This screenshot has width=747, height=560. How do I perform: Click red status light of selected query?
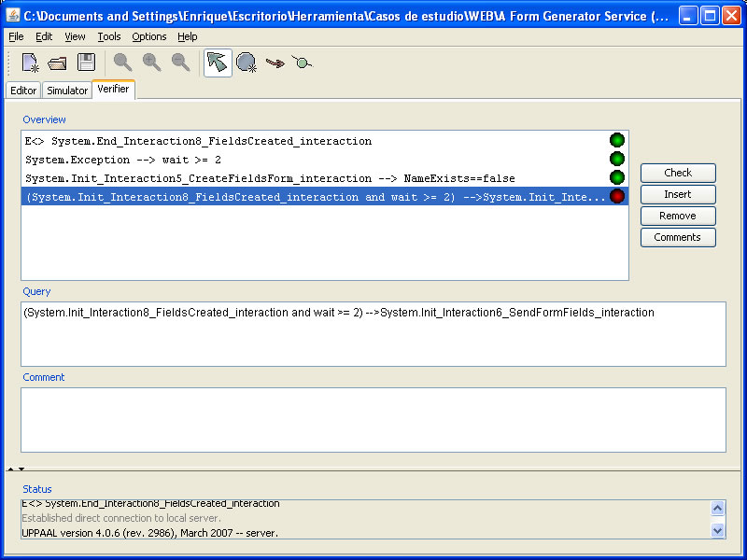(617, 196)
